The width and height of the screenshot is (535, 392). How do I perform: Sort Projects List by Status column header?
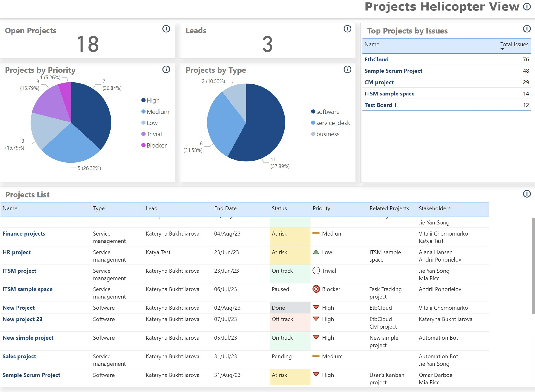pyautogui.click(x=279, y=208)
